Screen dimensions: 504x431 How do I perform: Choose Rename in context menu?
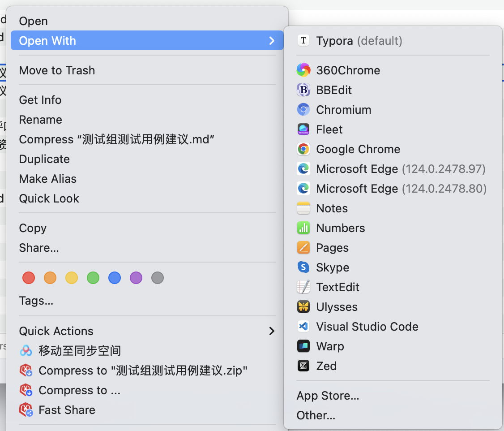(x=147, y=120)
